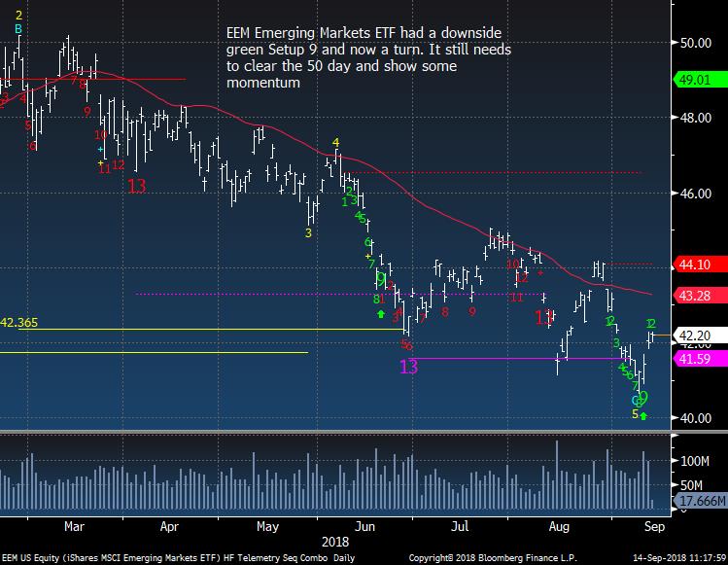Click the red 13 marker near August

click(x=543, y=318)
